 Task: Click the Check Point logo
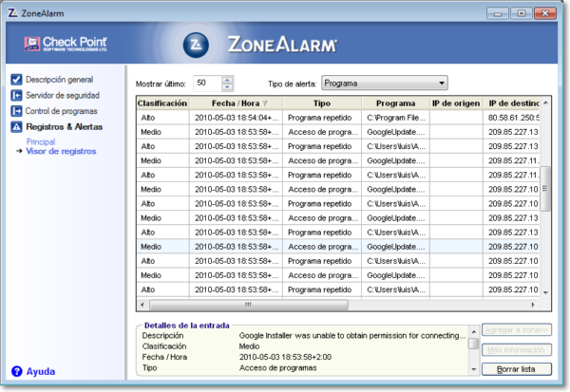point(66,44)
